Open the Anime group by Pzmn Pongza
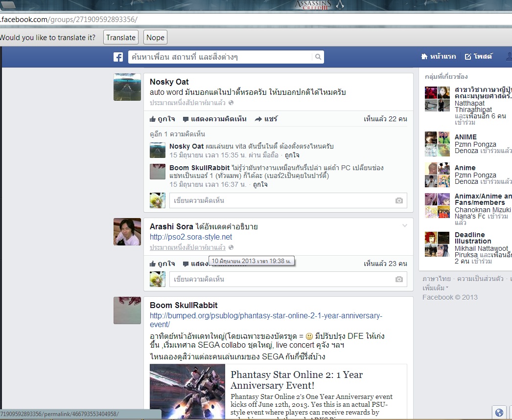The width and height of the screenshot is (512, 420). pyautogui.click(x=465, y=168)
